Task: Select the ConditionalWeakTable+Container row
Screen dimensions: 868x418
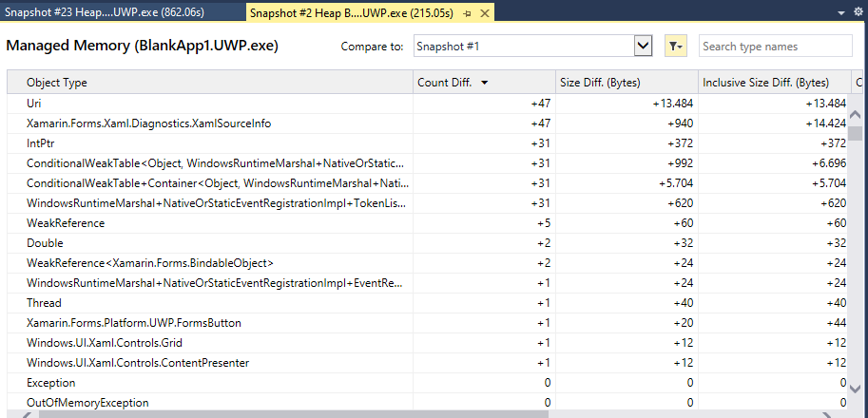Action: (x=426, y=183)
